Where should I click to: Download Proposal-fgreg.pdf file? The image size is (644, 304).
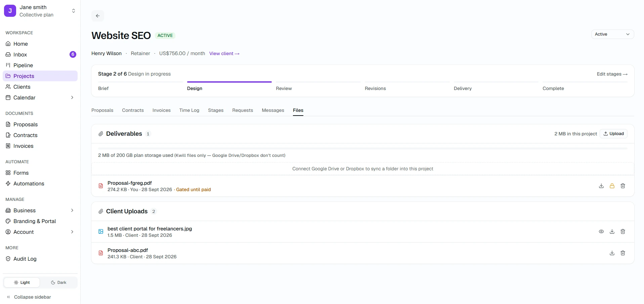(601, 186)
